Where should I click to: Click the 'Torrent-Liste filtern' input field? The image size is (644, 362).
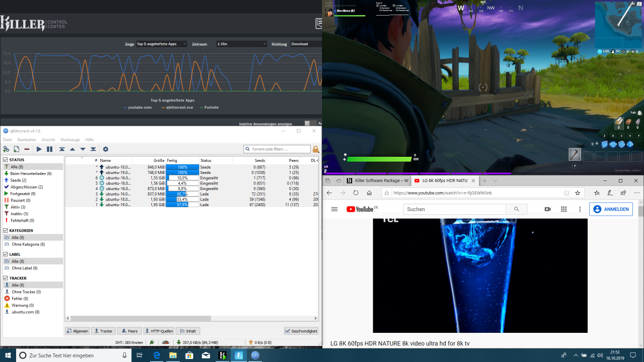[277, 149]
